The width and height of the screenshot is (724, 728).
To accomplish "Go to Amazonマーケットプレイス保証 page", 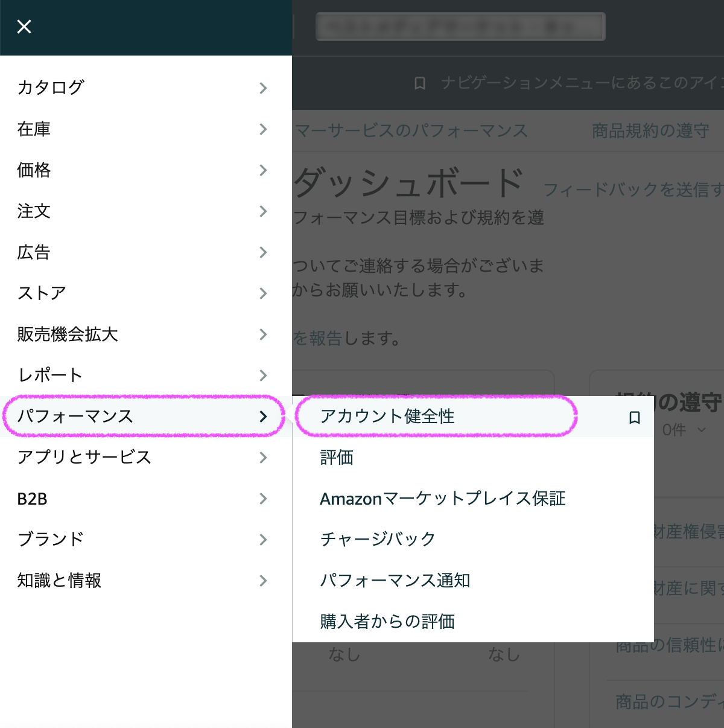I will [x=442, y=499].
